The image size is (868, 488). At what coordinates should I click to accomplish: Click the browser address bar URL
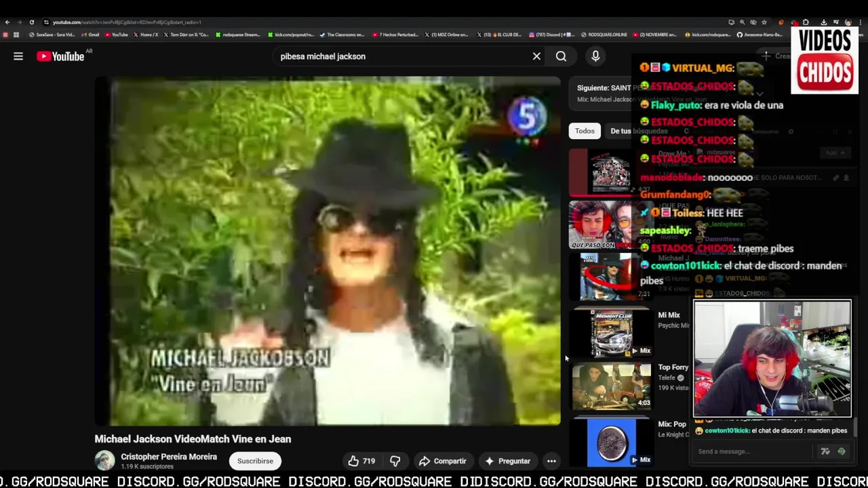(x=127, y=22)
